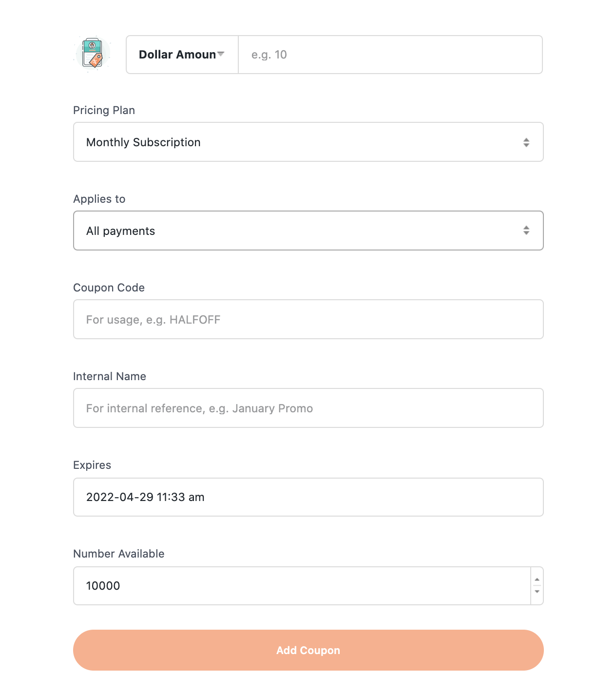
Task: Open the Monthly Subscription pricing plan select
Action: [x=308, y=142]
